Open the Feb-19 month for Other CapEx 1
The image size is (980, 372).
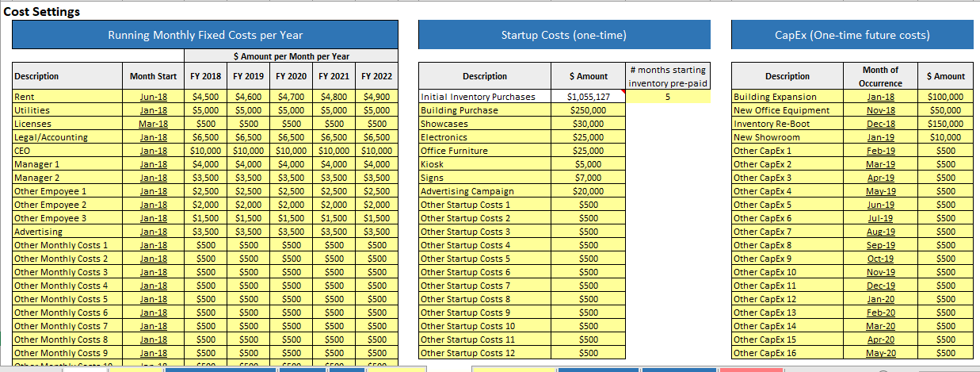880,151
